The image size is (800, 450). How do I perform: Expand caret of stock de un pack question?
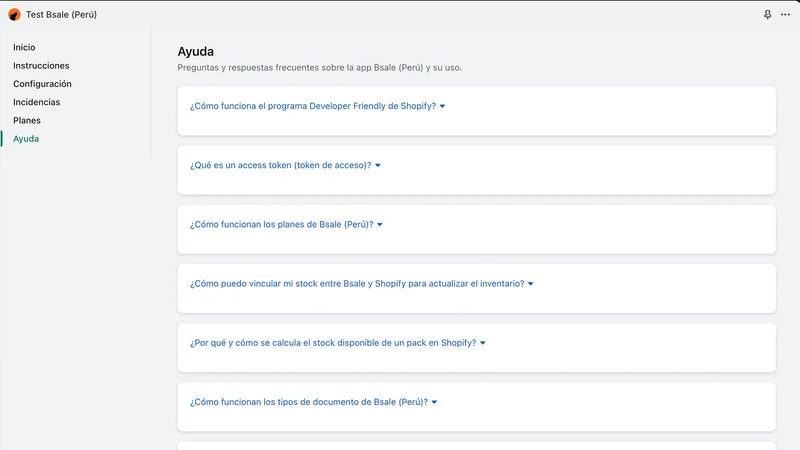[483, 343]
